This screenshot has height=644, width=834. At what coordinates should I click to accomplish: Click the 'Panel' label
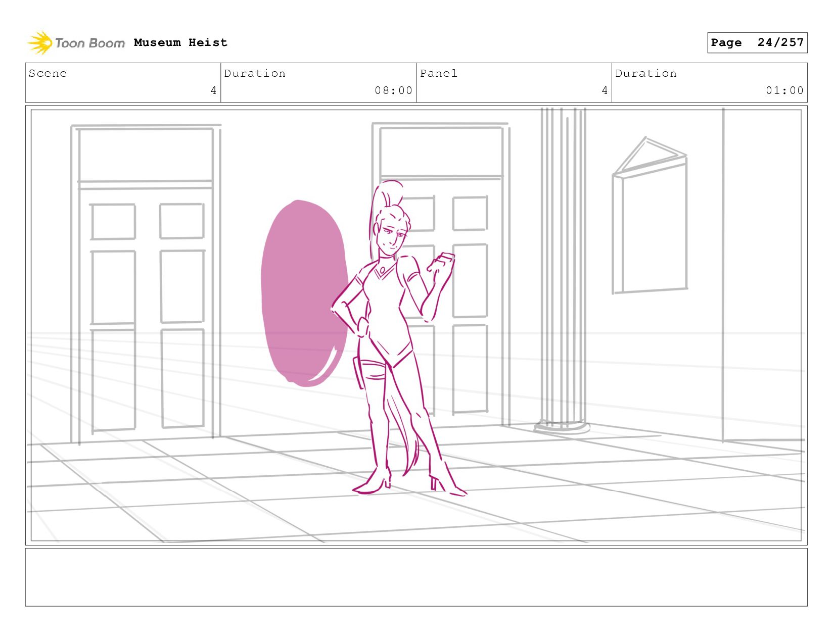(438, 74)
